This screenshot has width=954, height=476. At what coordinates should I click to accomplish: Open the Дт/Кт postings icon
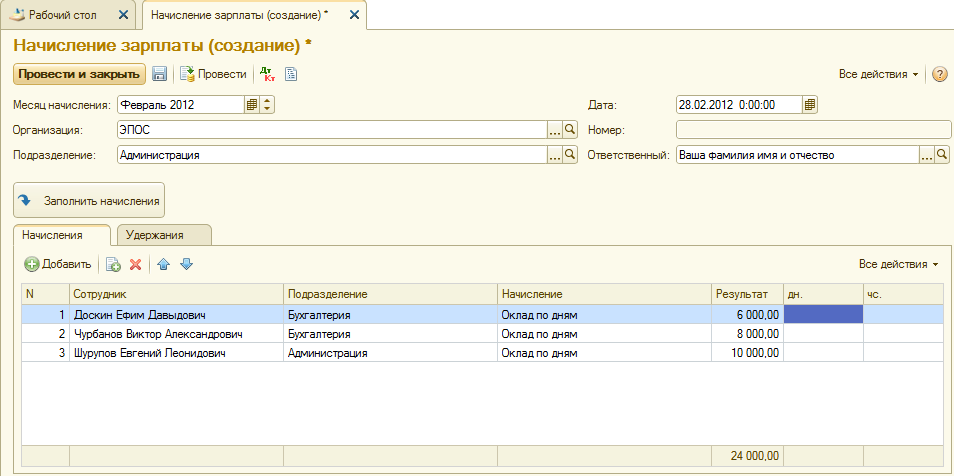point(266,74)
